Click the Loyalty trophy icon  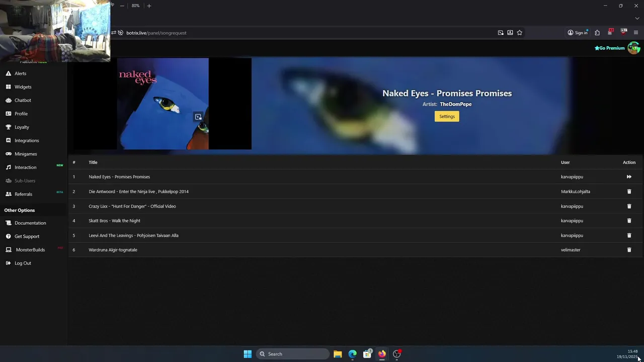tap(8, 127)
